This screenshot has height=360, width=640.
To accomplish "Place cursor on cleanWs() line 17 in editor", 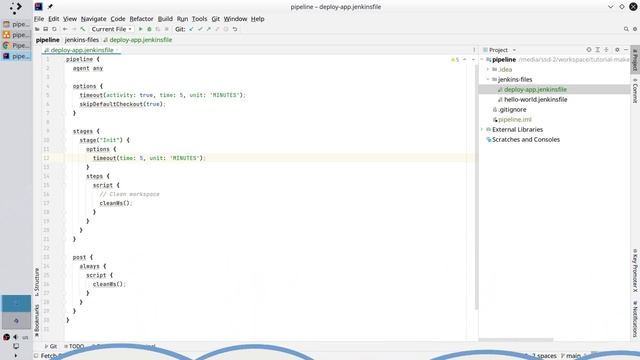I will 116,203.
